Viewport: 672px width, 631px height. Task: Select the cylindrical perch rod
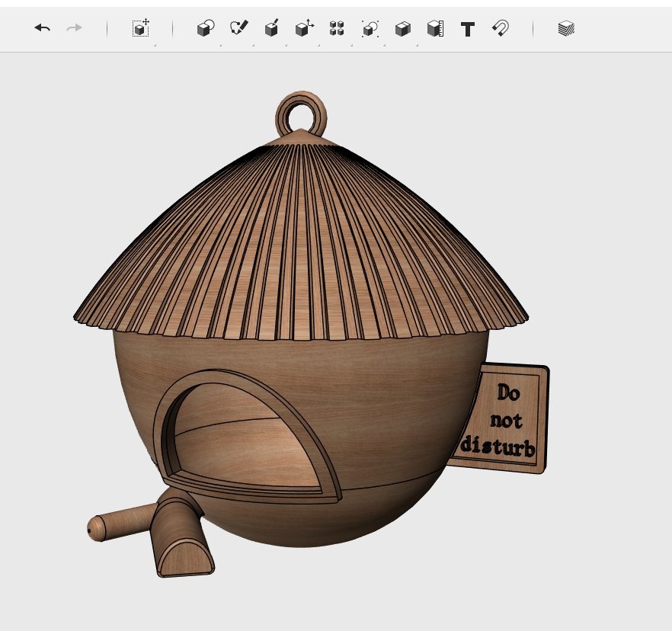121,522
